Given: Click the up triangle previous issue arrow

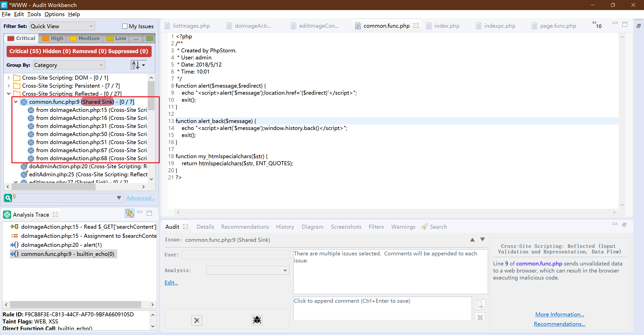Looking at the screenshot, I should pos(472,240).
